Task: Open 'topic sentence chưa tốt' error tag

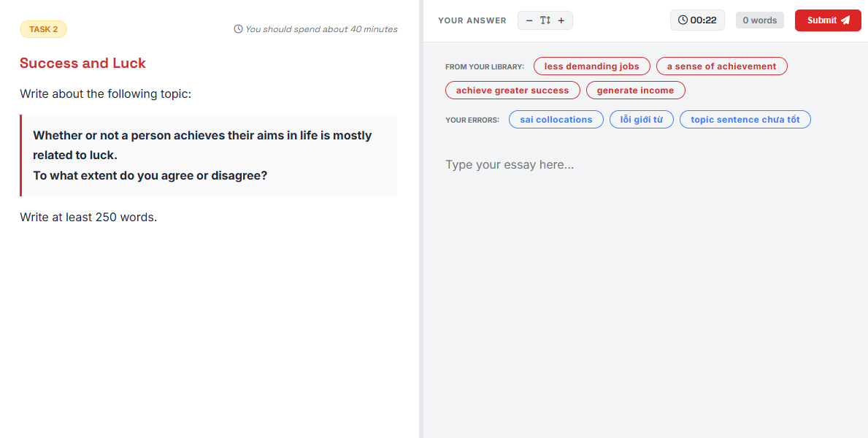Action: [x=745, y=120]
